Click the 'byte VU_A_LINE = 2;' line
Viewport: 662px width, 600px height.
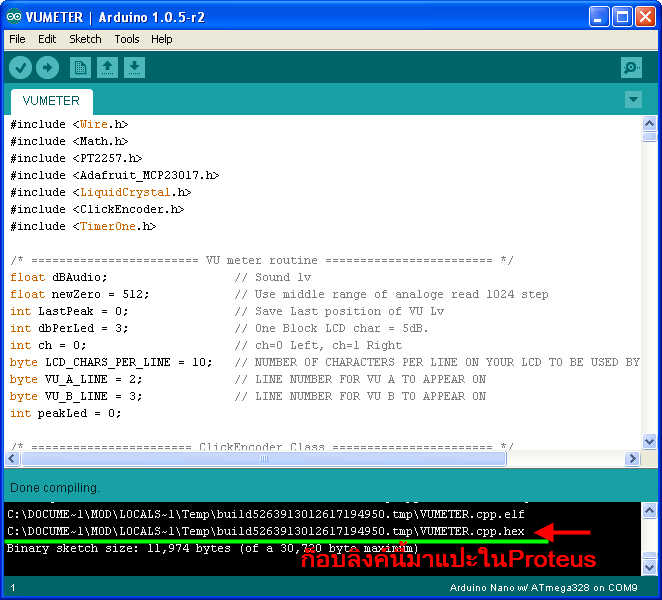[x=76, y=379]
